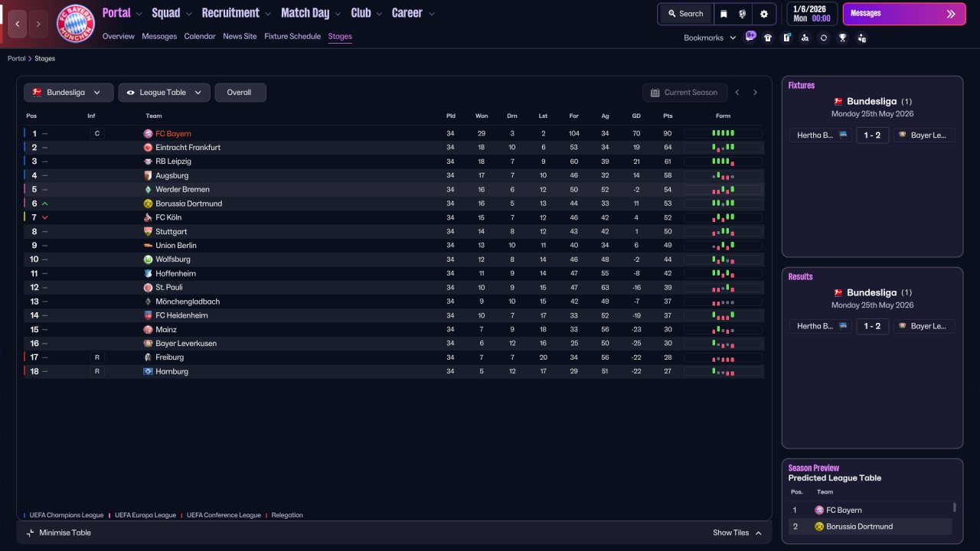This screenshot has height=551, width=980.
Task: Expand the Recruitment menu chevron
Action: point(267,14)
